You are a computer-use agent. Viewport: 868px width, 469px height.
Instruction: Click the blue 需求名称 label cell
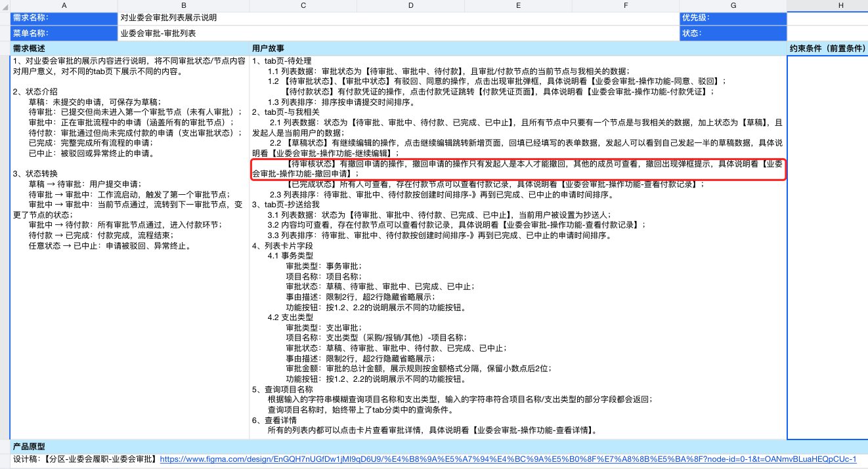coord(64,18)
